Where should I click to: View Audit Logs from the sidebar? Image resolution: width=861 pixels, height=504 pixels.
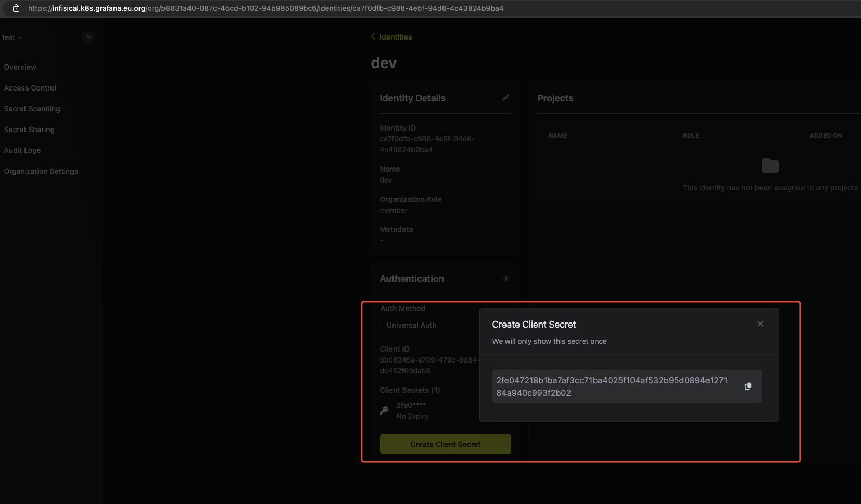coord(22,150)
